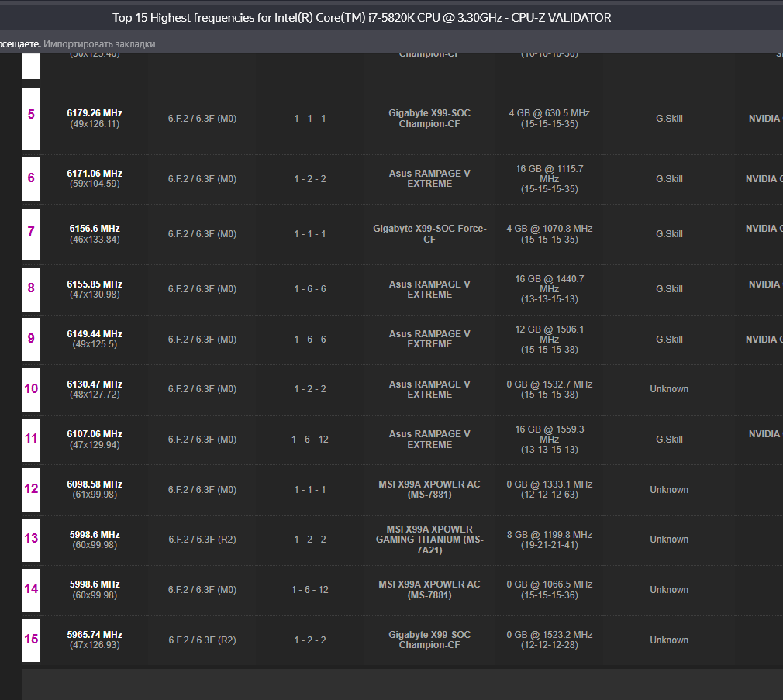The width and height of the screenshot is (783, 700).
Task: Click memory value 16 GB @ 1440.7 MHz
Action: tap(550, 284)
